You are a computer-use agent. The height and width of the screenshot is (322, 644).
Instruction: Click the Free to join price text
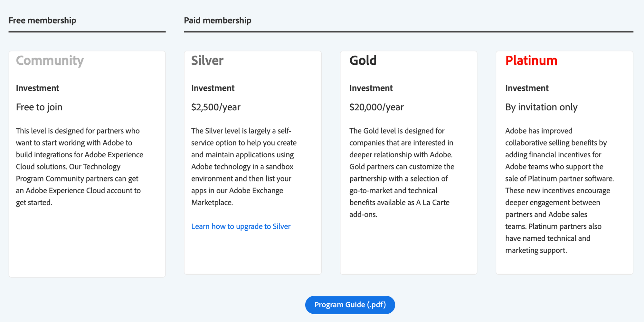coord(39,107)
